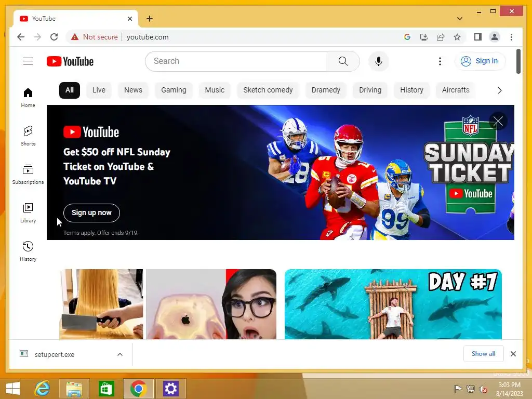The height and width of the screenshot is (399, 532).
Task: Click the Action Center flag icon
Action: [458, 389]
